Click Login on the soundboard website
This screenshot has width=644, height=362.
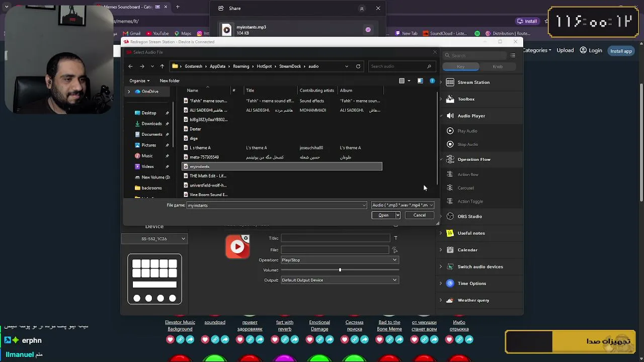(591, 50)
